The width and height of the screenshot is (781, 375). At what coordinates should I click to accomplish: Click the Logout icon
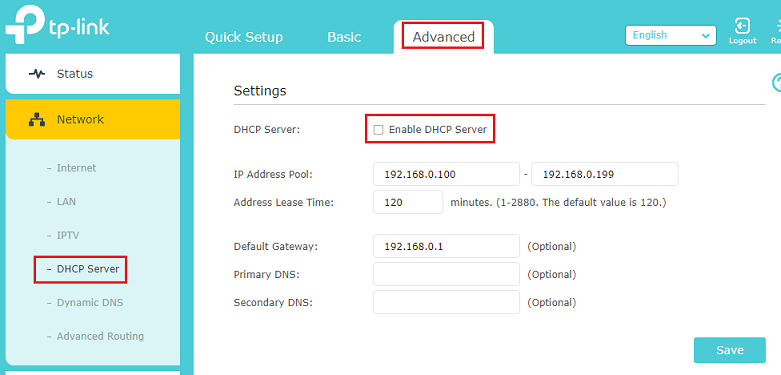point(743,26)
